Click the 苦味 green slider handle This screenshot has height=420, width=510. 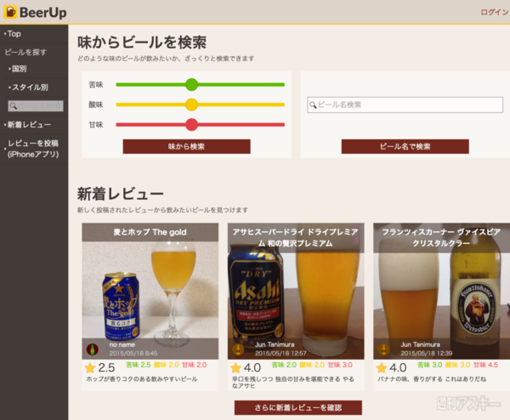pos(191,84)
